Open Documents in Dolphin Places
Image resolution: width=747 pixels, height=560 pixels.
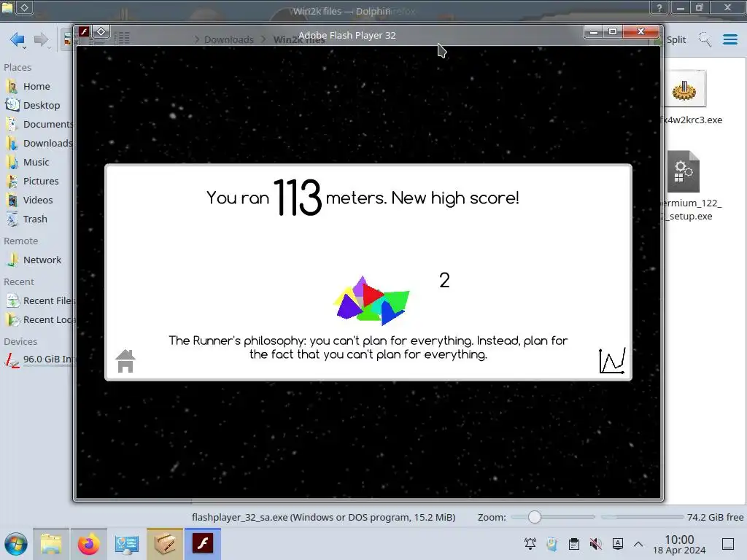click(x=39, y=124)
